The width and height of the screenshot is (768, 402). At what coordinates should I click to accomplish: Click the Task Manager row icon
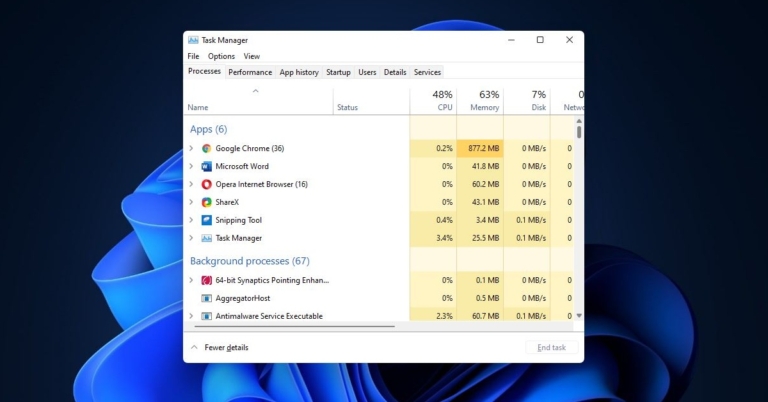[207, 238]
